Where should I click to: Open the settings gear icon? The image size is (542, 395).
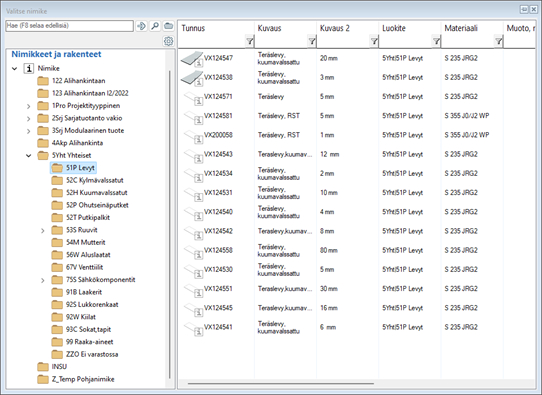(168, 41)
